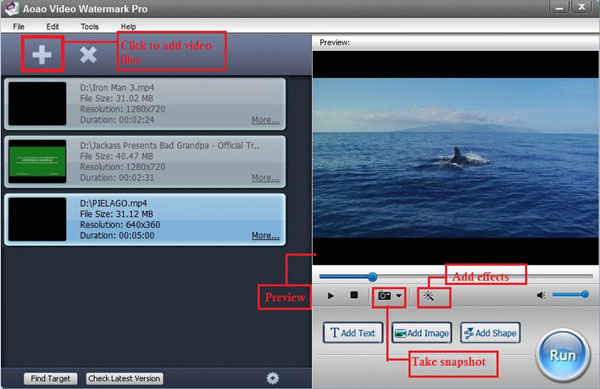Click Check Latest Version button
Screen dimensions: 600x389
pyautogui.click(x=124, y=378)
